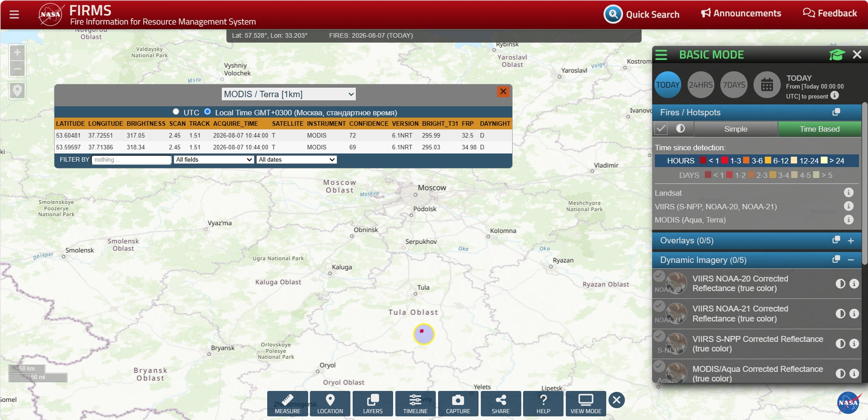Click the graduation cap tutorial icon
The height and width of the screenshot is (420, 868).
[x=837, y=55]
